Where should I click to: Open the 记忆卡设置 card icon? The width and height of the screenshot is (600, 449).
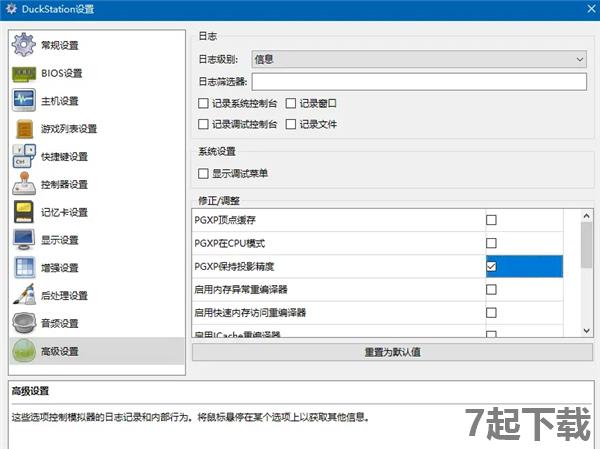click(24, 212)
